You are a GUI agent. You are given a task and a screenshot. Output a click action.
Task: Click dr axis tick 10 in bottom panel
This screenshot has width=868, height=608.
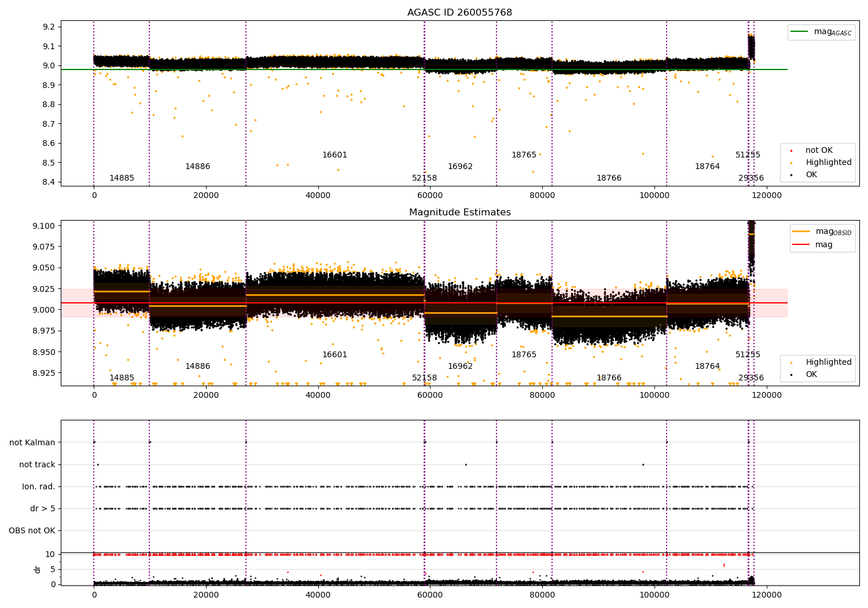click(50, 554)
